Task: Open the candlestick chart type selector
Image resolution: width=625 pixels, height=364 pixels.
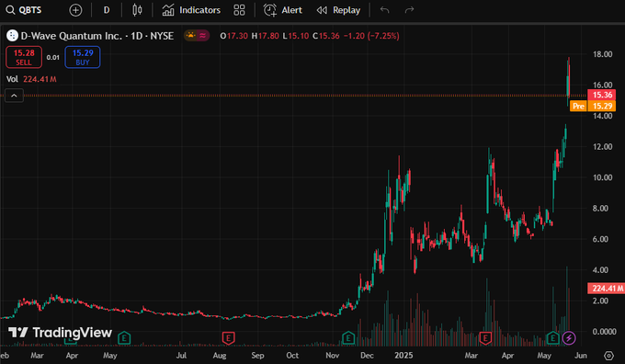Action: [x=137, y=10]
